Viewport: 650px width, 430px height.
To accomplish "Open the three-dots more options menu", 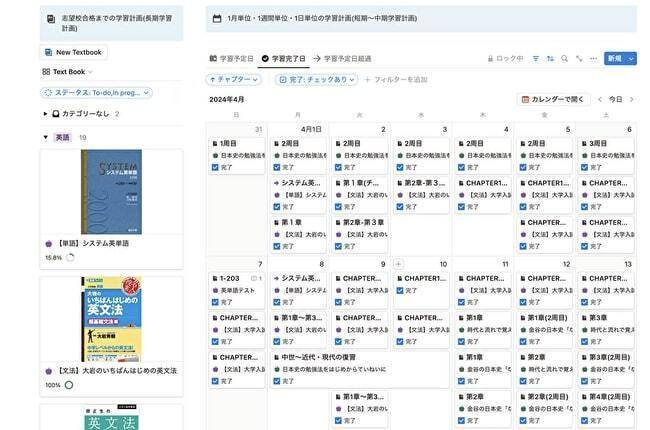I will coord(594,58).
